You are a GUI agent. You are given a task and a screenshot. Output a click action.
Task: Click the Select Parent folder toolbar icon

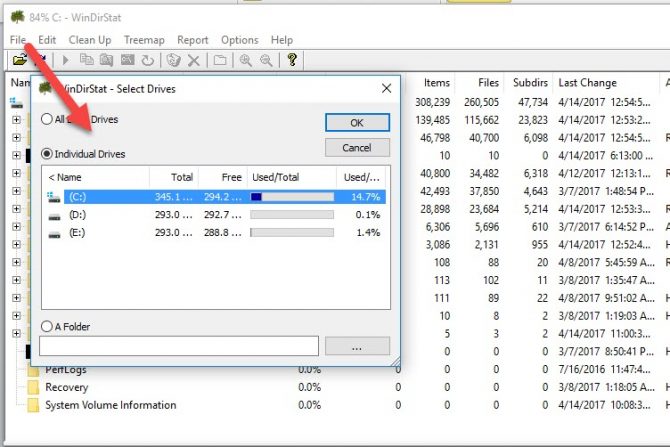pos(220,60)
